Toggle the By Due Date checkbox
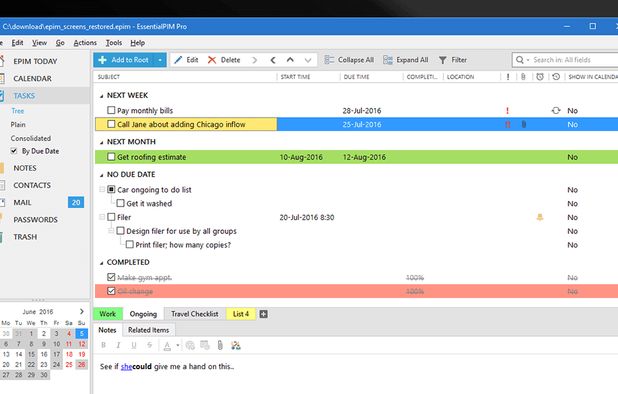This screenshot has height=394, width=618. pos(14,151)
